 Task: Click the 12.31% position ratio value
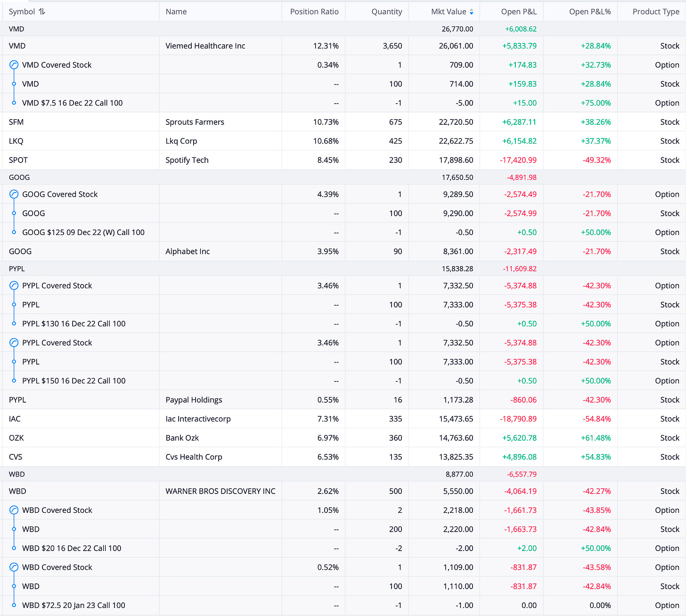pos(326,46)
